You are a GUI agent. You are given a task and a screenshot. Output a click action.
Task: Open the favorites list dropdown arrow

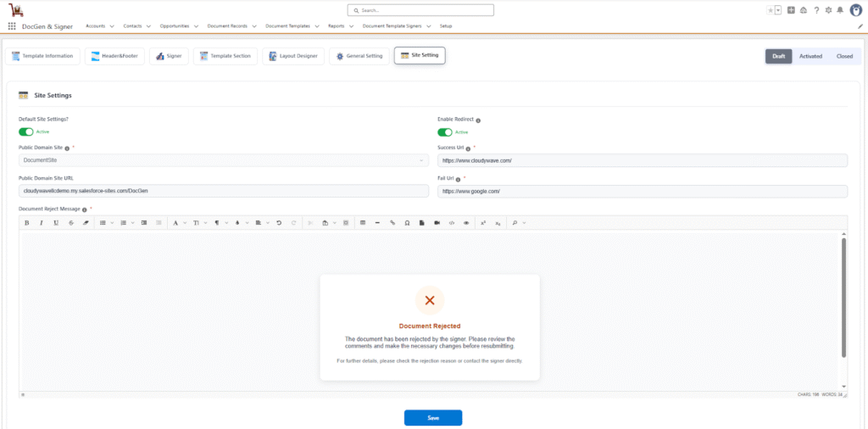(x=778, y=10)
